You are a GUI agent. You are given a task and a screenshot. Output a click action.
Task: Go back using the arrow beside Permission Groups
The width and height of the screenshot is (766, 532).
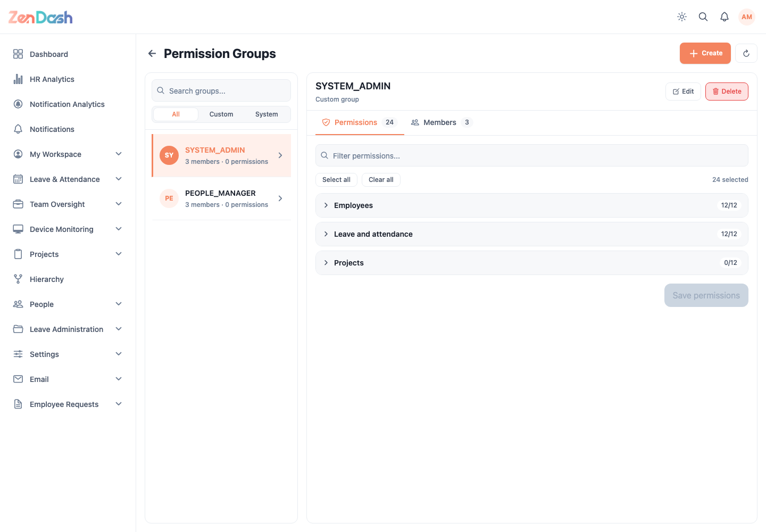[152, 53]
